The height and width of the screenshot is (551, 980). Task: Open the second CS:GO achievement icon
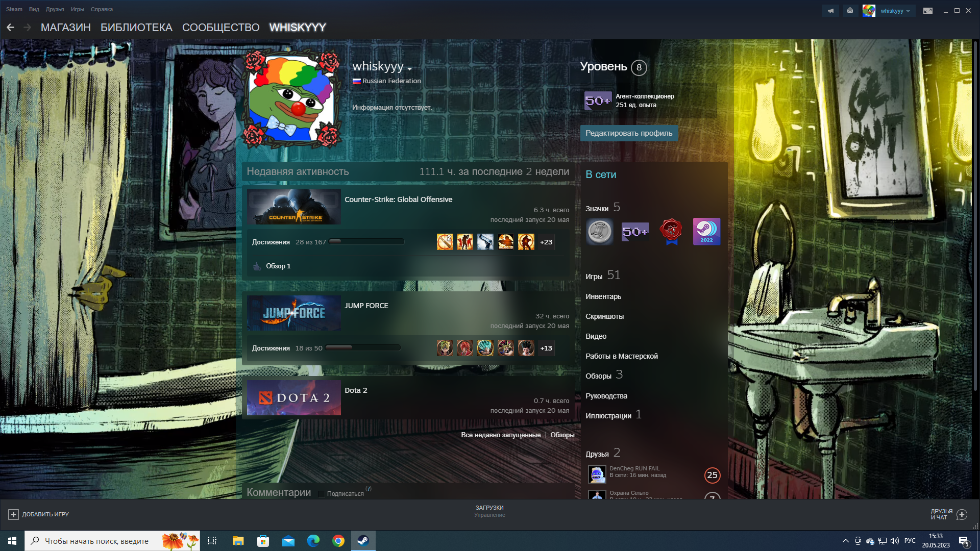465,242
